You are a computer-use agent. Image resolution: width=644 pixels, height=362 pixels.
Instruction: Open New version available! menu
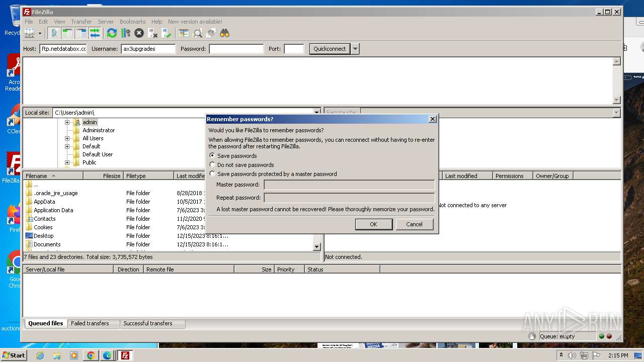[x=195, y=22]
